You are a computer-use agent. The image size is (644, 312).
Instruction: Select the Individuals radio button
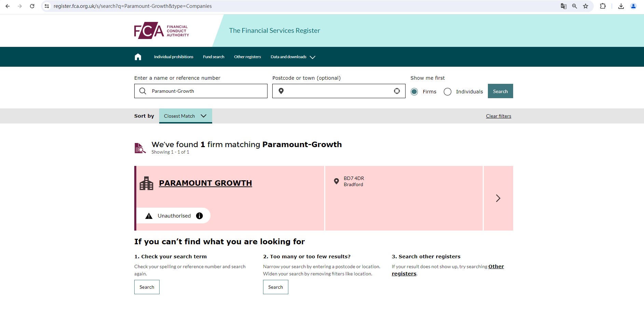click(x=448, y=92)
